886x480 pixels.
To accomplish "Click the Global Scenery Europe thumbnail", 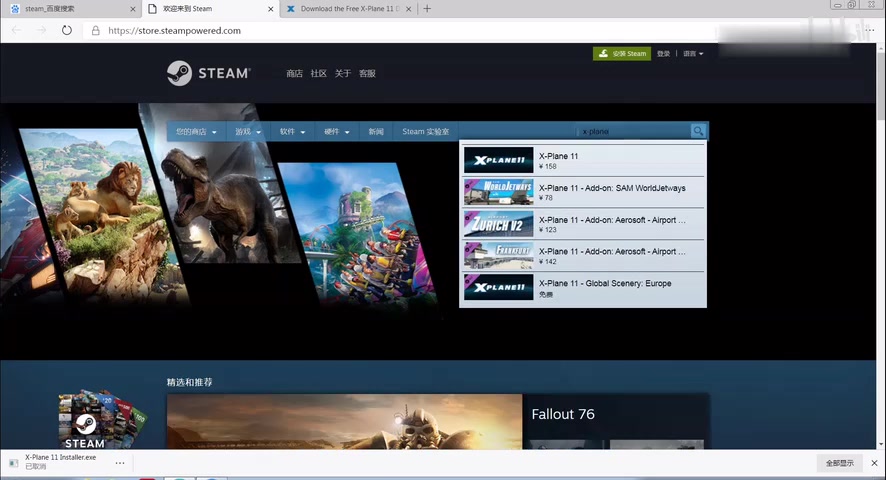I will 498,287.
